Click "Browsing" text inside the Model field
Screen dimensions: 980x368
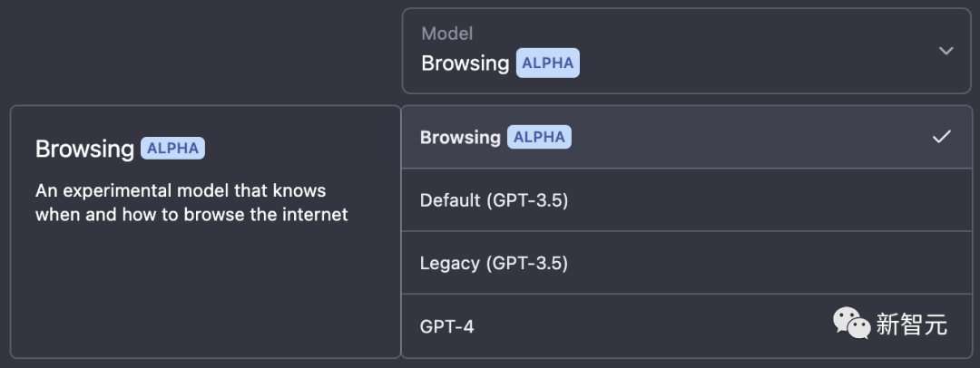[x=465, y=63]
